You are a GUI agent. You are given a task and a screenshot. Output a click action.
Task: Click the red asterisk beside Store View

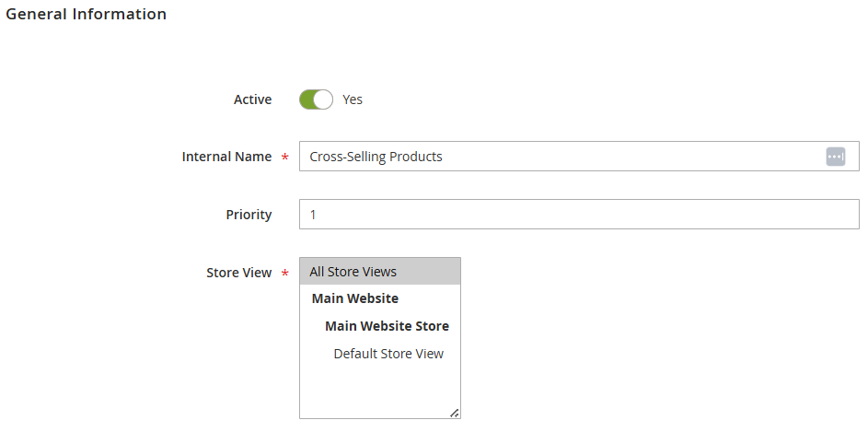click(284, 274)
